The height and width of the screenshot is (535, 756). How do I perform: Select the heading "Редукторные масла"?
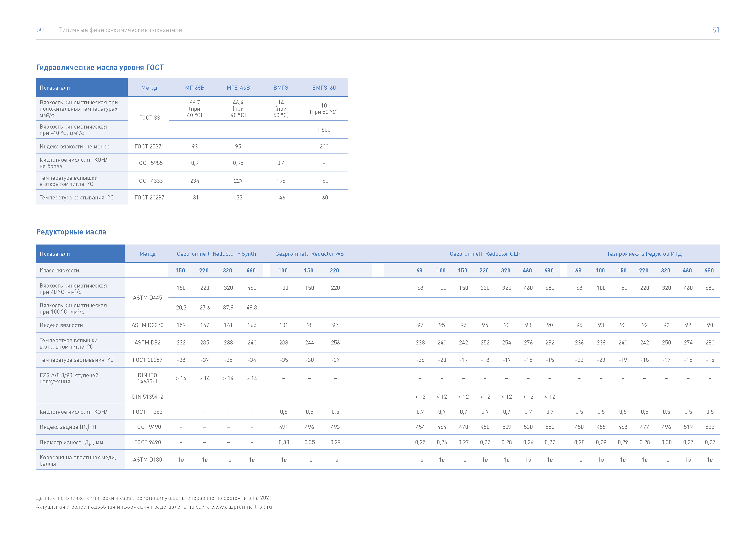click(71, 232)
